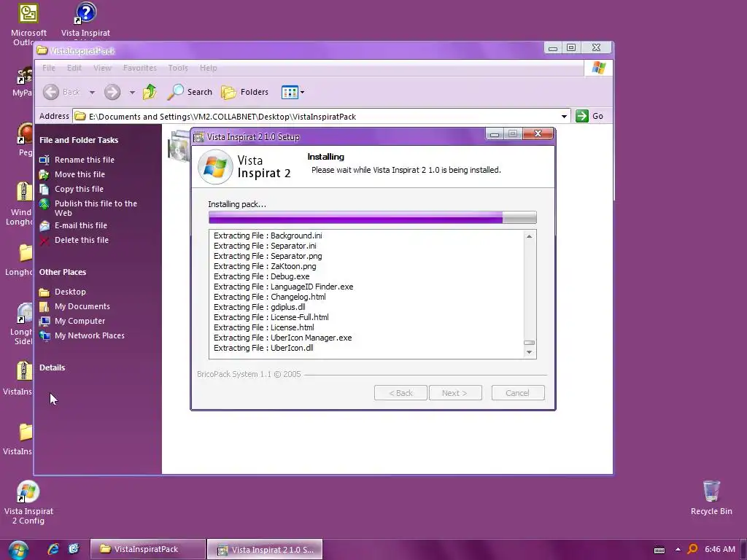Click the address bar path field
This screenshot has width=747, height=560.
coord(317,116)
